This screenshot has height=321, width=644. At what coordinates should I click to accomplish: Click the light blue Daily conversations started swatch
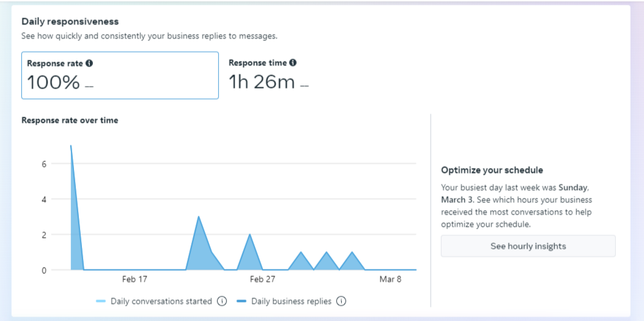pyautogui.click(x=102, y=301)
